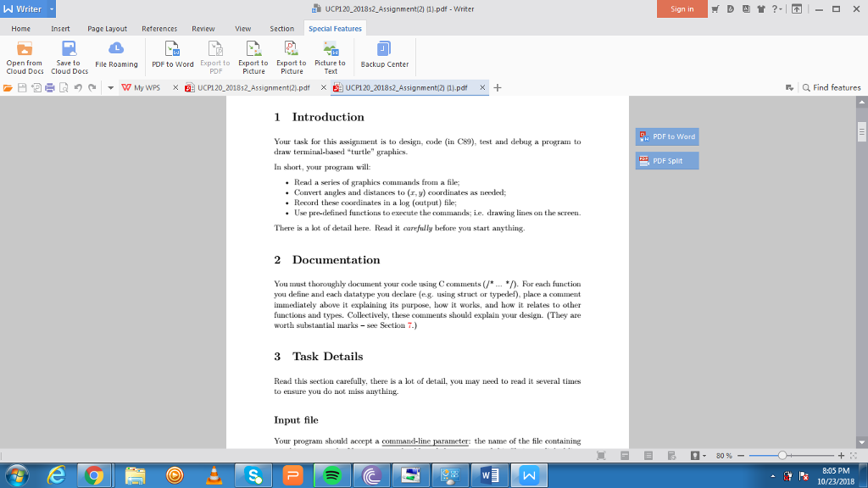868x488 pixels.
Task: Toggle continuous page view mode
Action: [648, 455]
